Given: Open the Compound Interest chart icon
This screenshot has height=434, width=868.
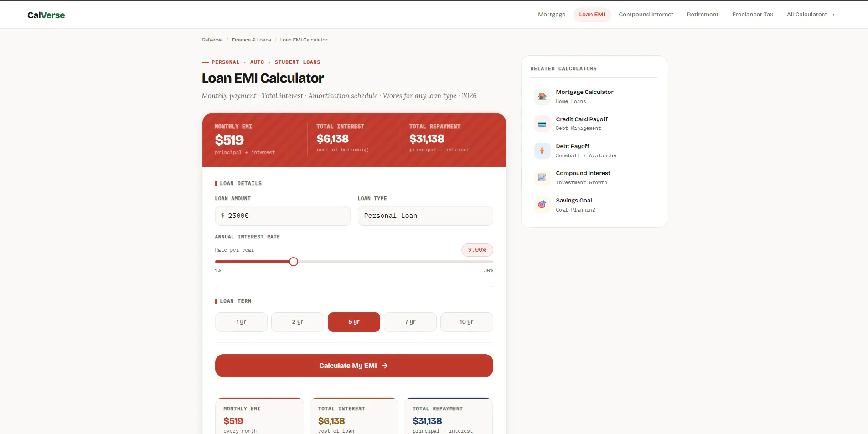Looking at the screenshot, I should click(x=542, y=177).
